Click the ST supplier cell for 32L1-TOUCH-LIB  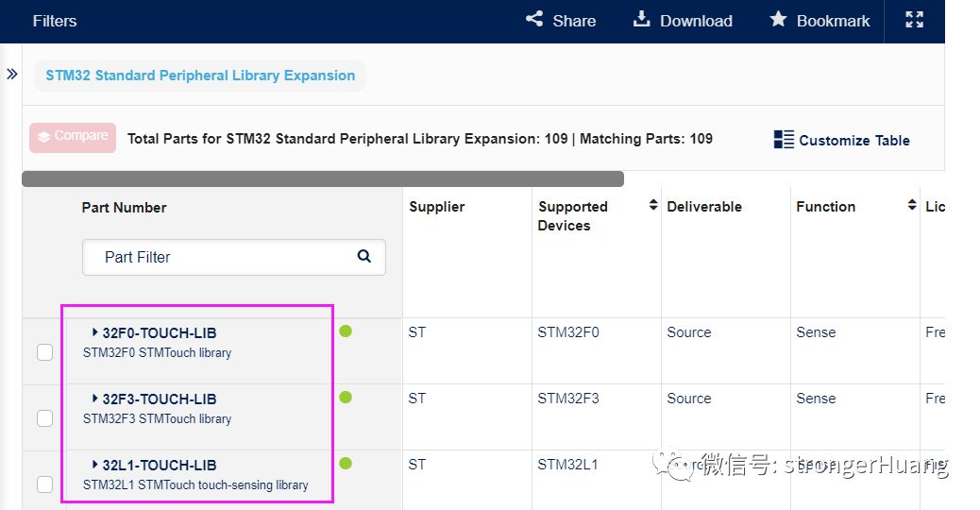417,465
